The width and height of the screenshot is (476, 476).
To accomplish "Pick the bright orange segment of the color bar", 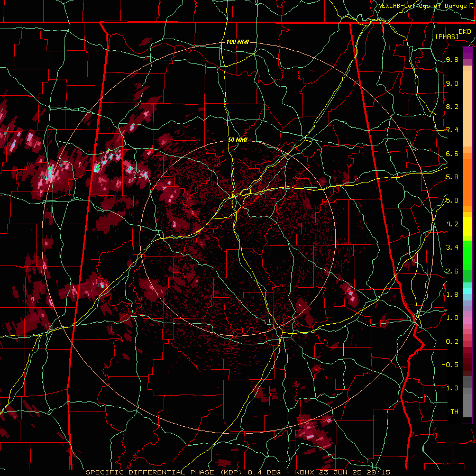I will coord(467,182).
